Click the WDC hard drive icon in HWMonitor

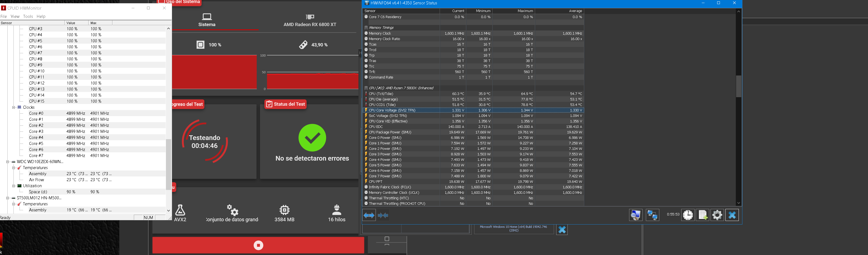click(13, 162)
